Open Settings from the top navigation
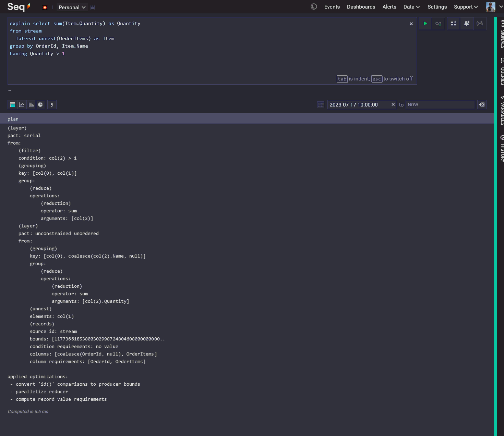 (x=437, y=7)
